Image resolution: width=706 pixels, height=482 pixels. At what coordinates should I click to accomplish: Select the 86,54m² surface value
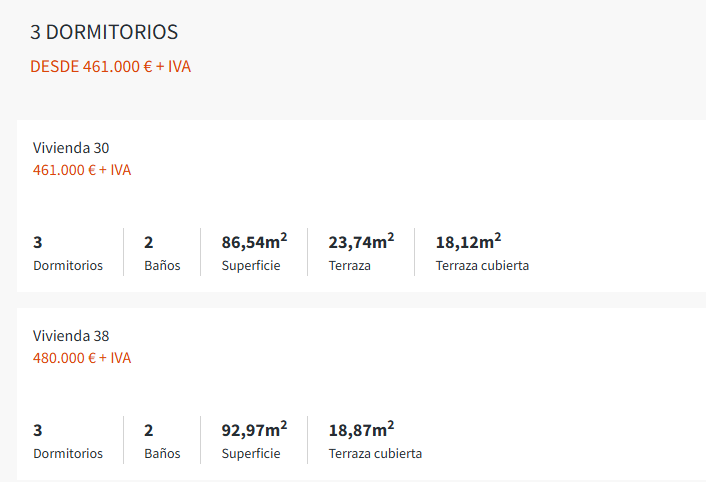point(254,242)
